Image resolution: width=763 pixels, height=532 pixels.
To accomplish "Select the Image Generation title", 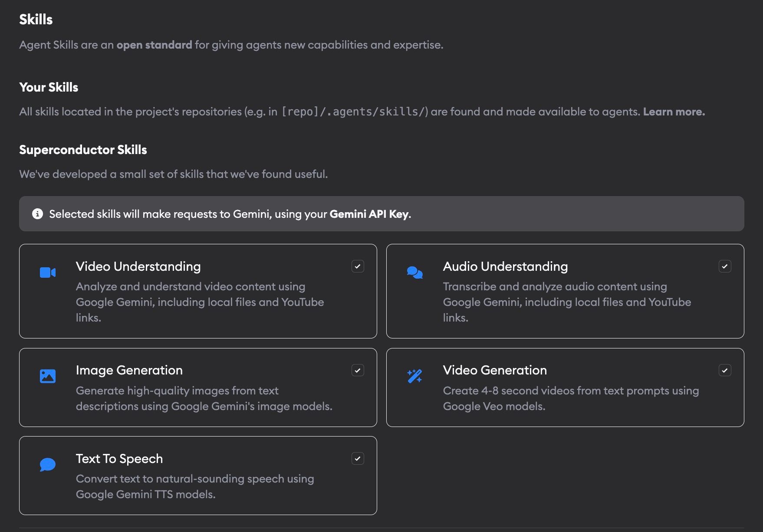I will click(x=129, y=370).
